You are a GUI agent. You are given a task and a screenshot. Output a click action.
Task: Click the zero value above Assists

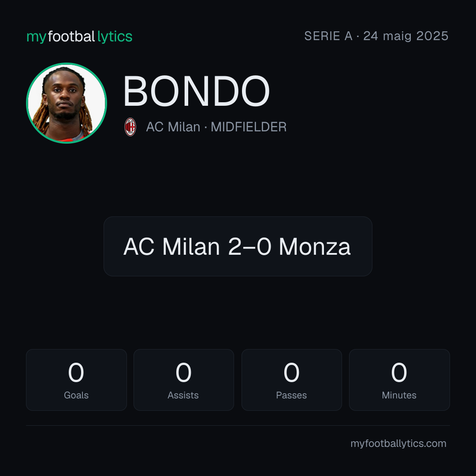[183, 372]
